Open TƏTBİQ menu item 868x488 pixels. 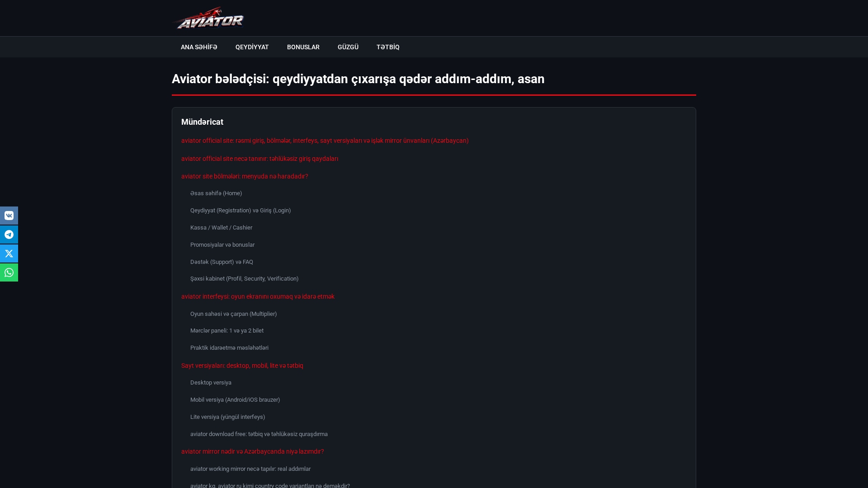point(388,47)
